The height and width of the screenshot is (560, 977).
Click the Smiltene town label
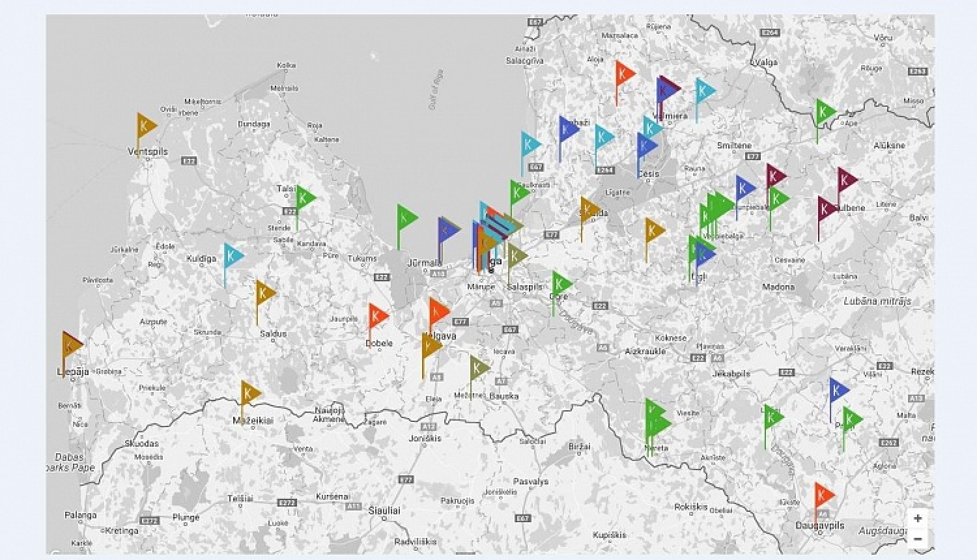click(x=734, y=145)
